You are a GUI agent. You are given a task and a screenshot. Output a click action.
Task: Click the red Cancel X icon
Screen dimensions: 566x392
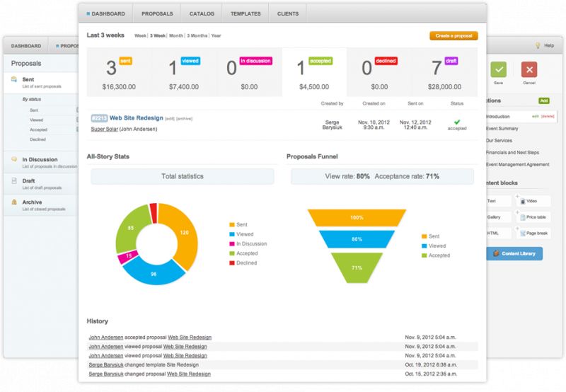529,69
